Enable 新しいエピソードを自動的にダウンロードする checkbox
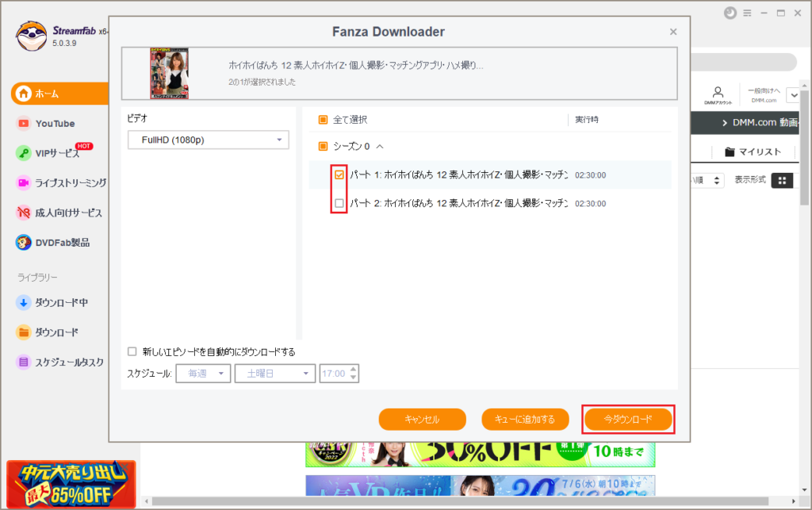 coord(132,351)
